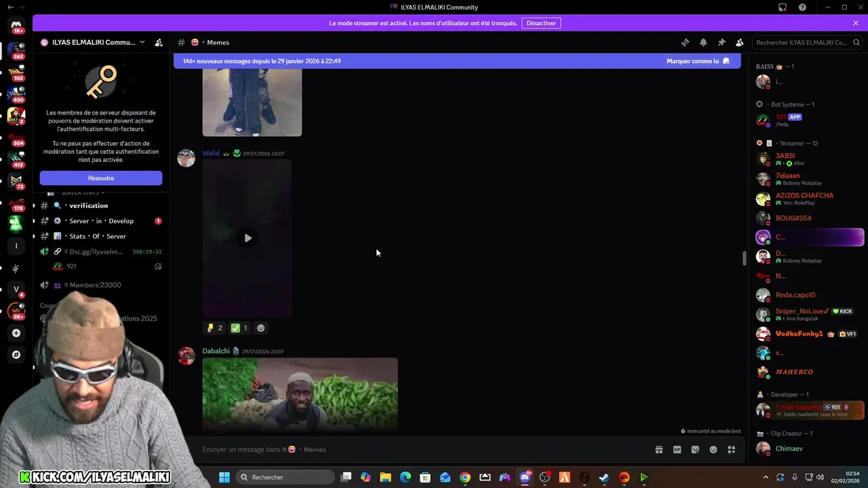The width and height of the screenshot is (868, 488).
Task: Toggle the thumbs reaction with count 2
Action: click(x=215, y=328)
